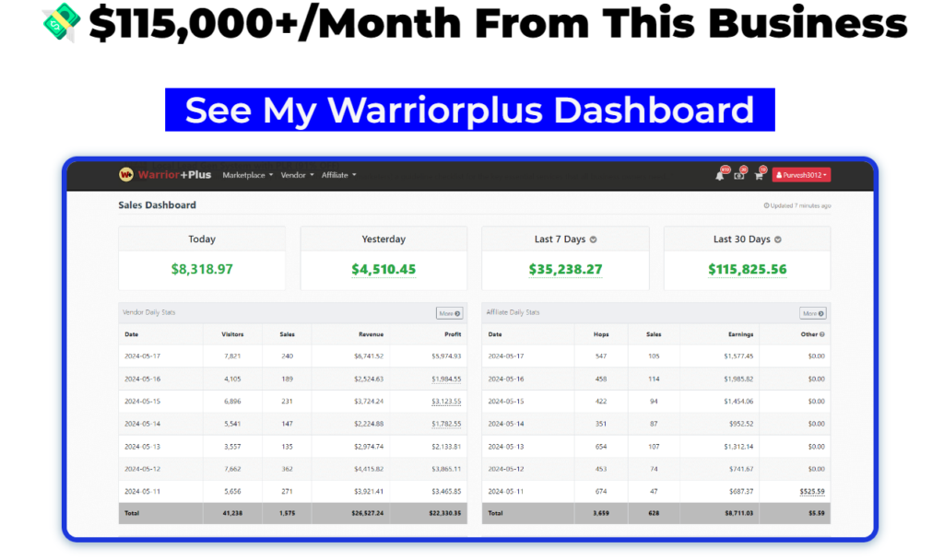Open the Last 30 Days $115,825.56 link

click(747, 270)
